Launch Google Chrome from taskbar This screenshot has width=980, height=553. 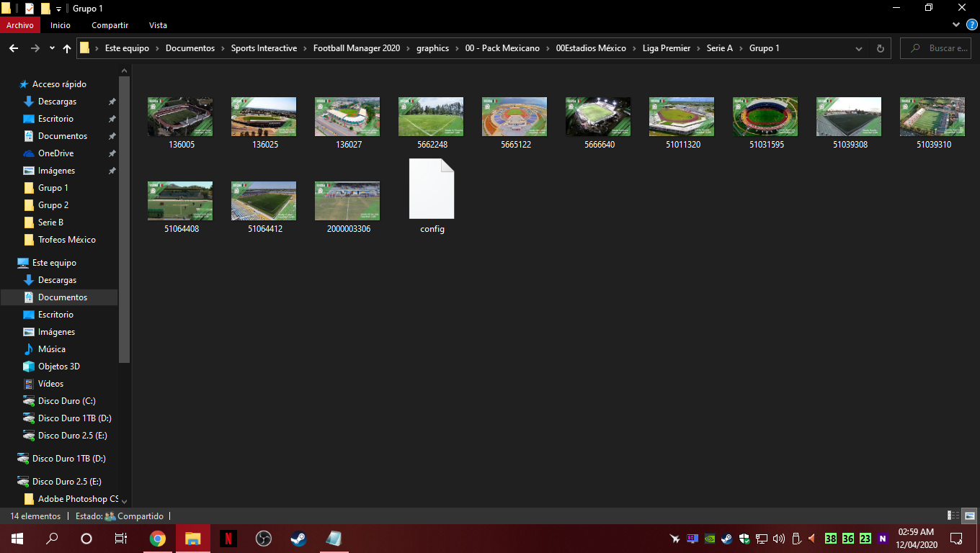click(158, 539)
